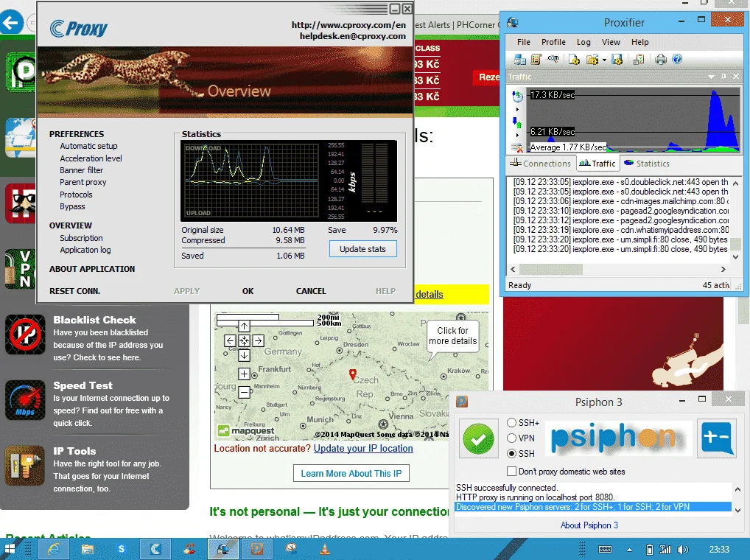This screenshot has width=750, height=560.
Task: Pan the map up with the up arrow
Action: [x=244, y=326]
